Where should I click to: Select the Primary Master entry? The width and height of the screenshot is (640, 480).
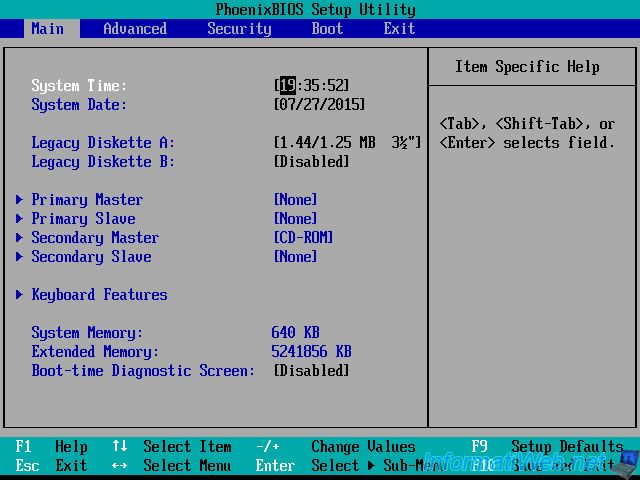(87, 200)
